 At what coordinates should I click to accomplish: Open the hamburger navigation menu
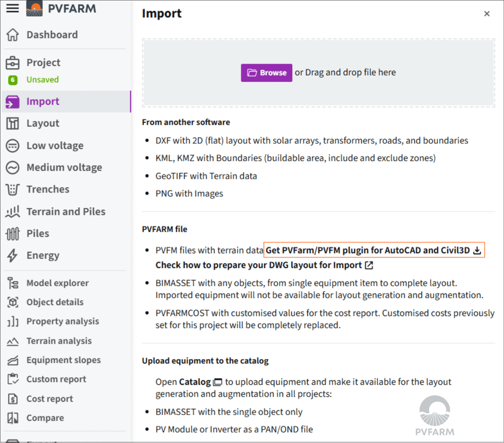13,8
